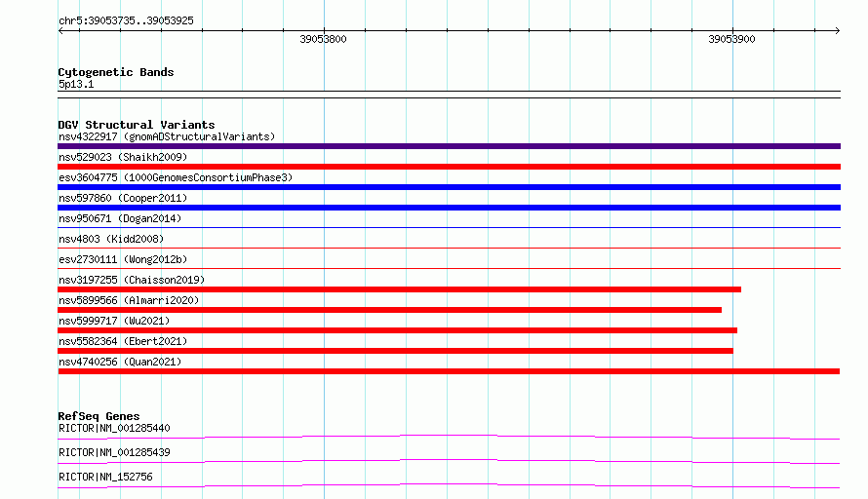Viewport: 868px width, 499px height.
Task: Select the magenta RICTOR NM_152756 transcript line
Action: point(449,485)
